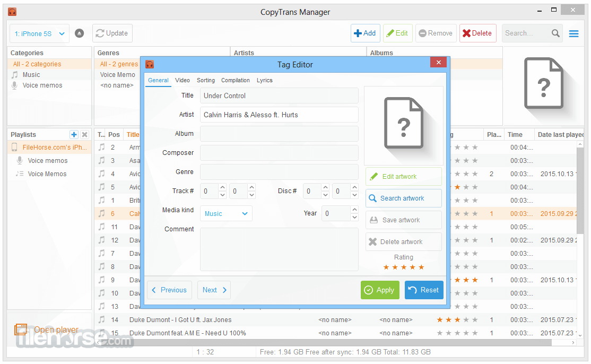This screenshot has width=591, height=364.
Task: Set Need U 100% row rating to first star
Action: point(440,333)
